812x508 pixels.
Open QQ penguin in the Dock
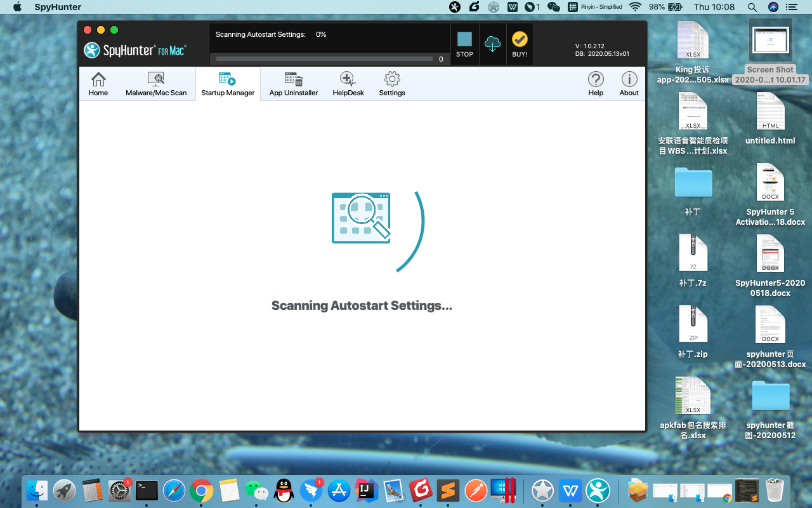point(284,490)
